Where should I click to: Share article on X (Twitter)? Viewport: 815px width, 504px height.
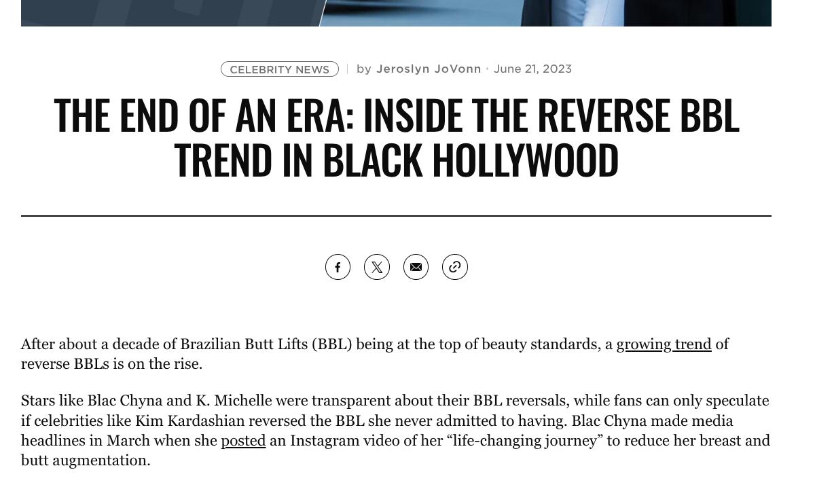pos(377,267)
